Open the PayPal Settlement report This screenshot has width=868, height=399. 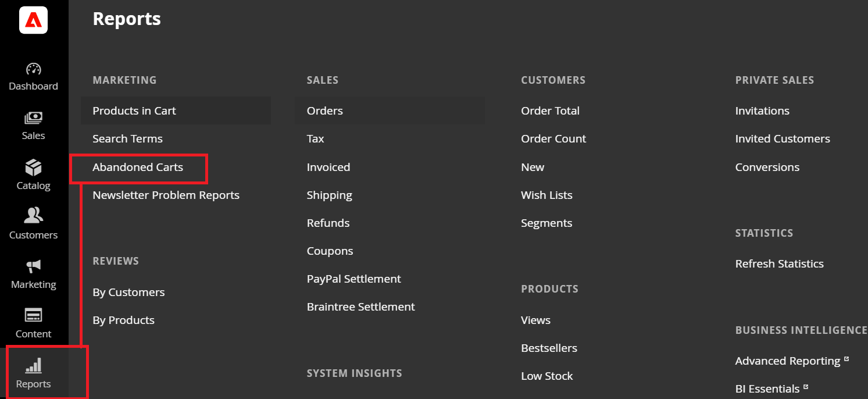(x=353, y=279)
